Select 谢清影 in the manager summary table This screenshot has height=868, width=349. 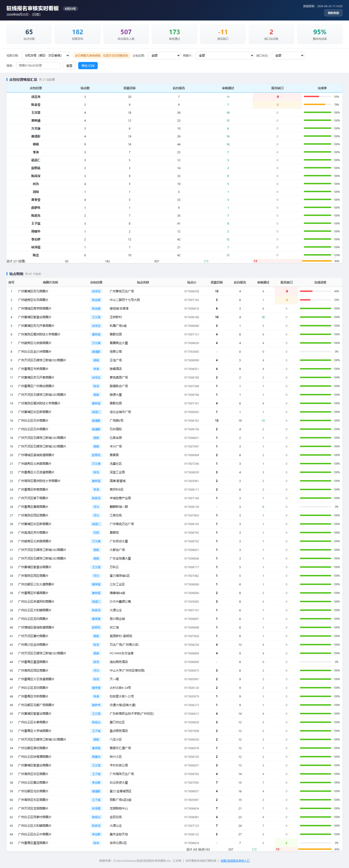tap(36, 137)
